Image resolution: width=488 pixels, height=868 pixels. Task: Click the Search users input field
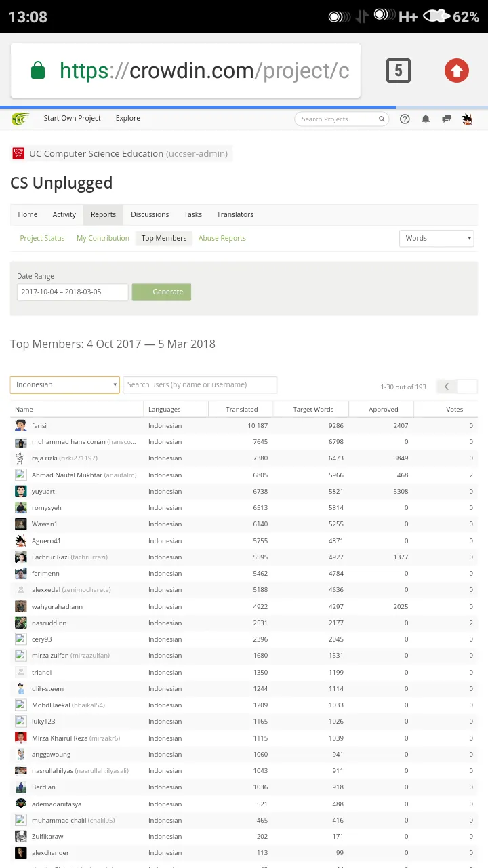coord(200,384)
